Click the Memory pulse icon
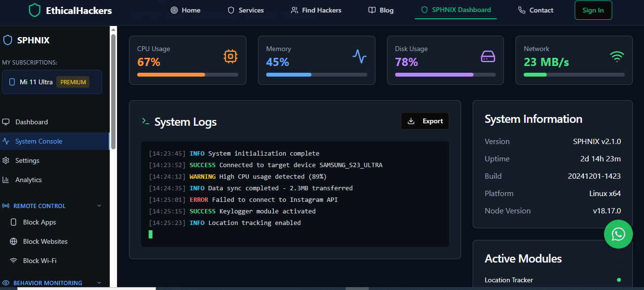Image resolution: width=644 pixels, height=290 pixels. (x=360, y=56)
